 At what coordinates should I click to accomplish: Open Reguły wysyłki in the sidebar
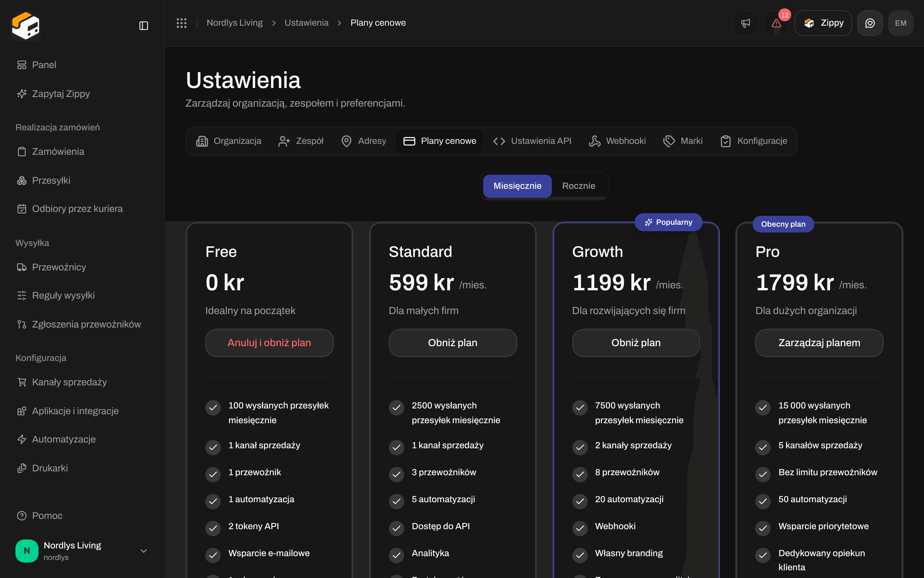[82, 295]
